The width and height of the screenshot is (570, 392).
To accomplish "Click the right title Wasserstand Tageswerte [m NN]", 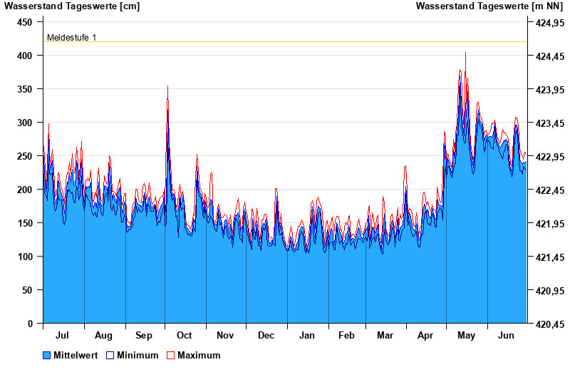I will (490, 6).
